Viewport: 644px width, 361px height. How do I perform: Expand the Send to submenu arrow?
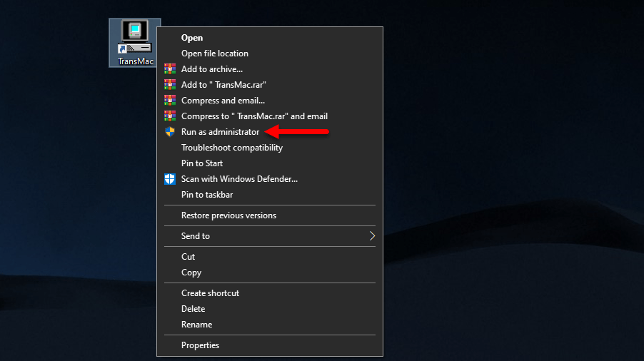pos(372,236)
